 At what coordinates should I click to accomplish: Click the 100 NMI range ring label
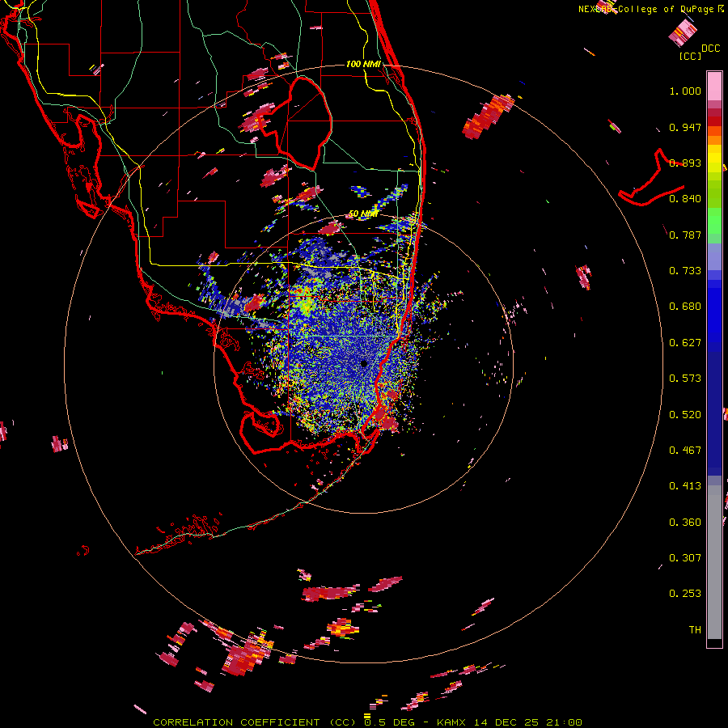(363, 64)
